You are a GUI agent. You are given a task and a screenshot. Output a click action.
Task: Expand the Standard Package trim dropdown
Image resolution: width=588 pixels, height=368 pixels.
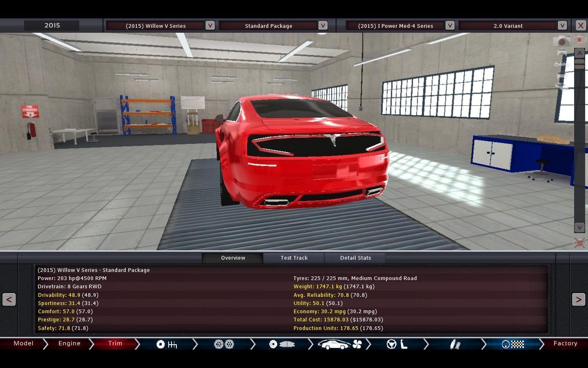323,25
